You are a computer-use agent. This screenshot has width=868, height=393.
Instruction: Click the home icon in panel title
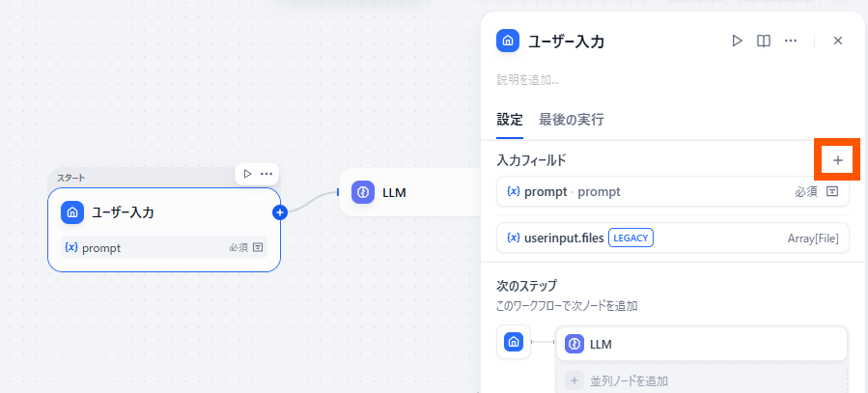coord(508,41)
